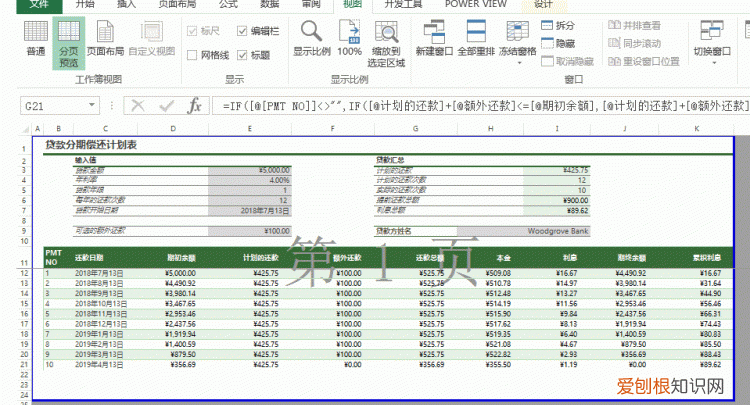The image size is (750, 405).
Task: Switch to Page Layout (页面布局) ribbon tab
Action: tap(177, 4)
